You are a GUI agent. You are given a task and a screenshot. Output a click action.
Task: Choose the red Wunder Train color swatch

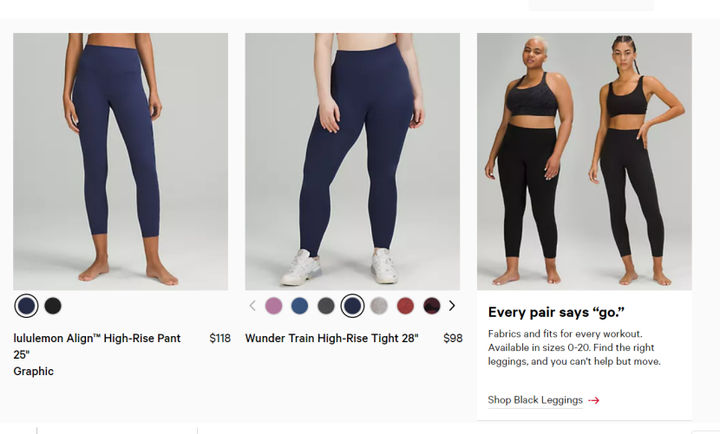pyautogui.click(x=405, y=306)
